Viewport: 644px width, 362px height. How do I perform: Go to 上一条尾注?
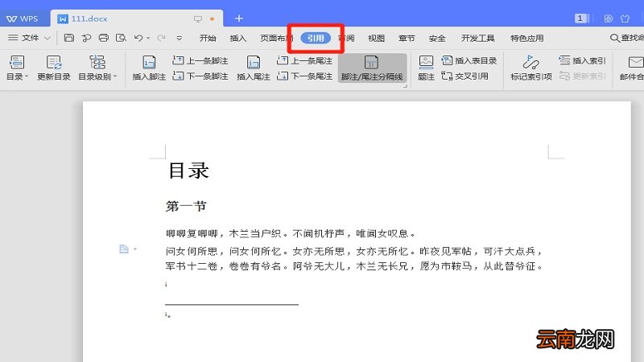[304, 61]
